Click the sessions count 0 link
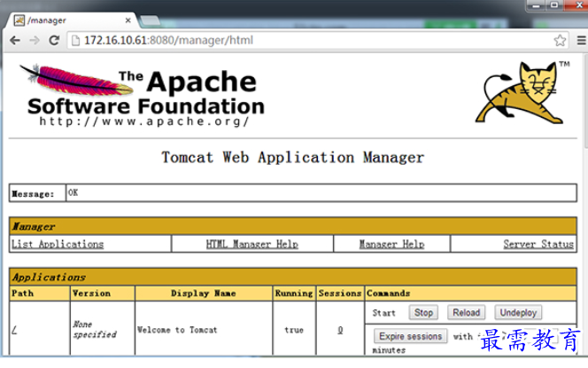 340,330
